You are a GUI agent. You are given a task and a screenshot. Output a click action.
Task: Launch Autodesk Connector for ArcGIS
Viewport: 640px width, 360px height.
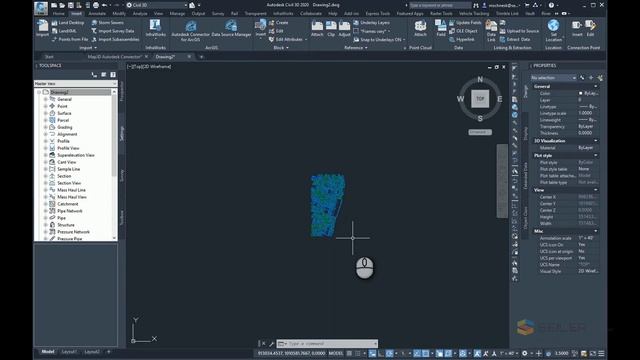190,31
